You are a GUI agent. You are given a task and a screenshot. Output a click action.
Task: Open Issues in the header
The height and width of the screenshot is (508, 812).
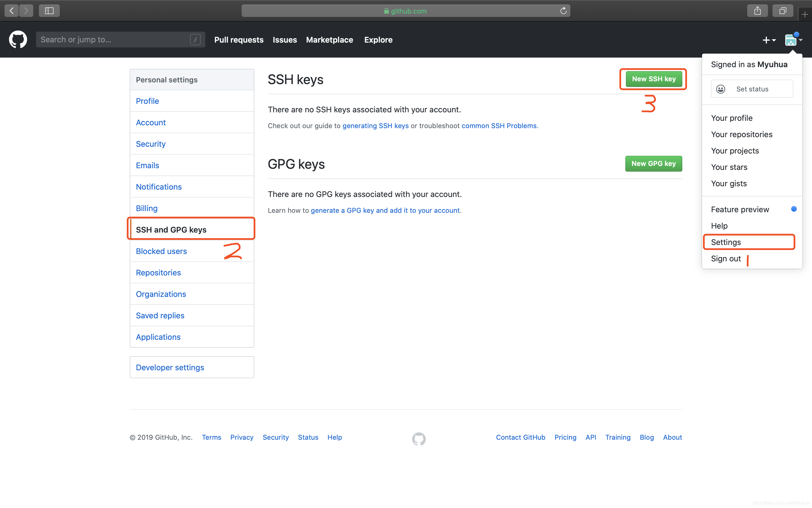(284, 40)
